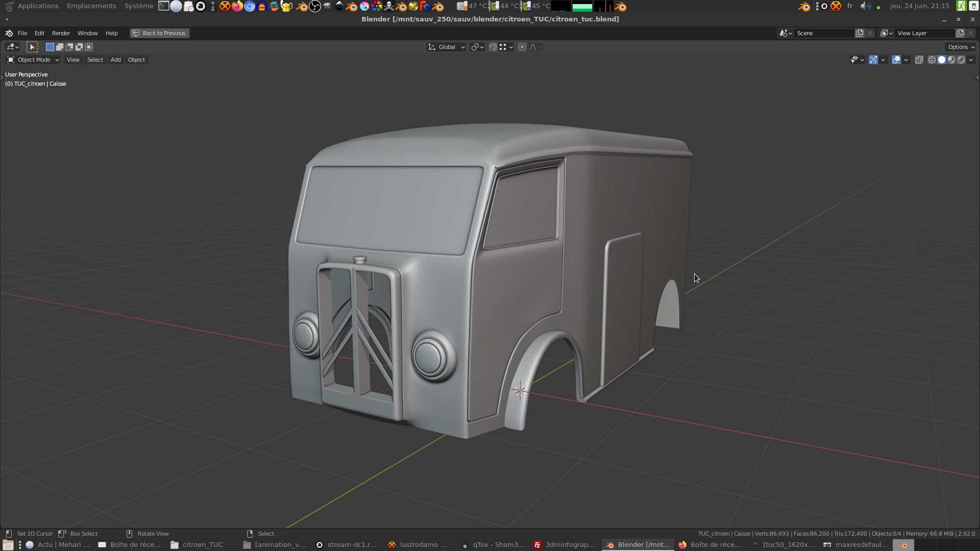Open the viewport Add menu

pyautogui.click(x=116, y=60)
